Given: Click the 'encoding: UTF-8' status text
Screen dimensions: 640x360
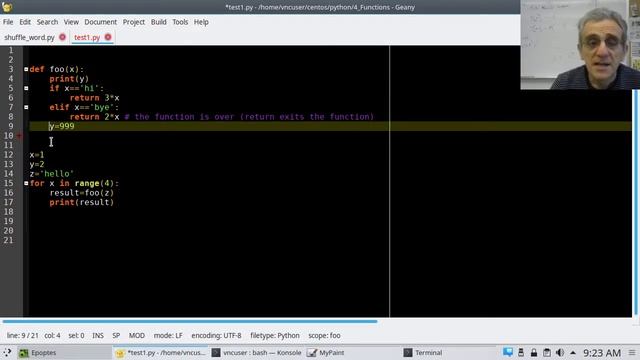Looking at the screenshot, I should [x=216, y=336].
